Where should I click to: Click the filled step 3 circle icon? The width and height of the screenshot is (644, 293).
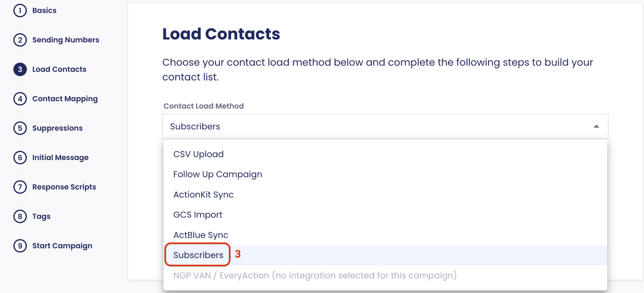click(x=20, y=69)
